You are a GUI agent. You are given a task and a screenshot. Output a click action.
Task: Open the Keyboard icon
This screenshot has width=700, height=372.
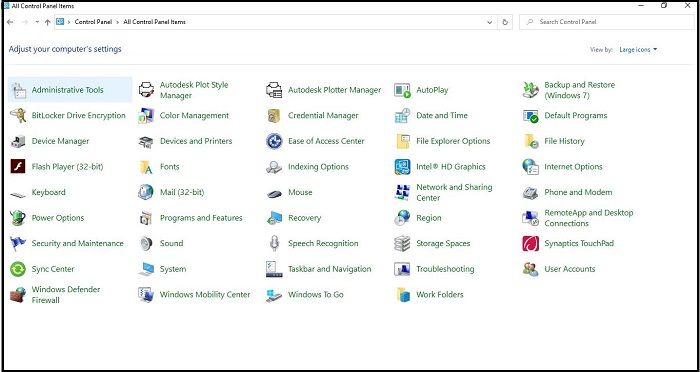18,194
